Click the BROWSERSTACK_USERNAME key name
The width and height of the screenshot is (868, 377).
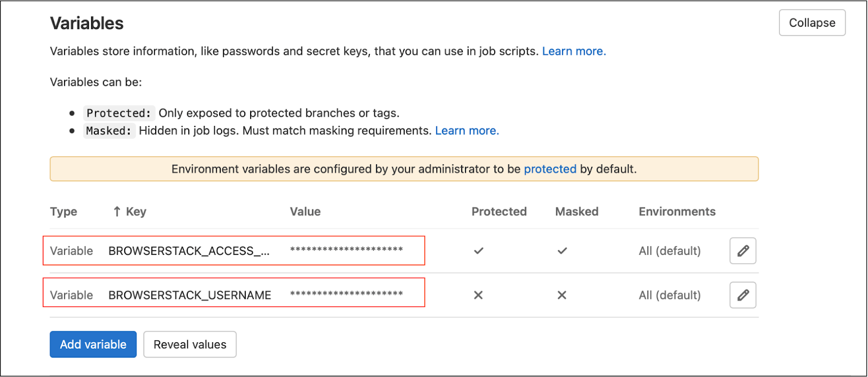(189, 295)
